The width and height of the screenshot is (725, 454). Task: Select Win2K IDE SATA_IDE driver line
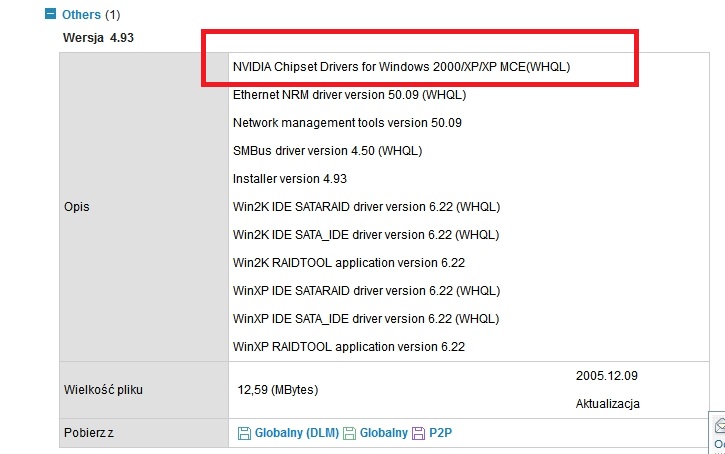click(366, 235)
